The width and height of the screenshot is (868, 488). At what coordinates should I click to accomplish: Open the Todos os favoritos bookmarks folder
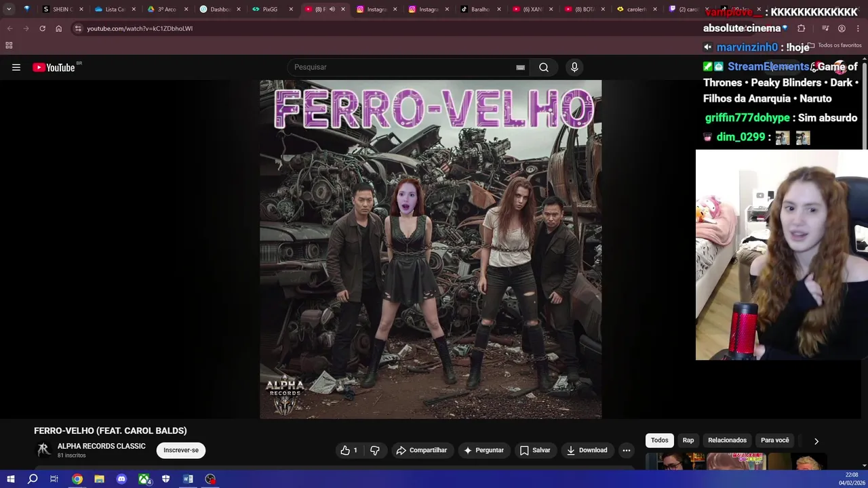pos(834,45)
